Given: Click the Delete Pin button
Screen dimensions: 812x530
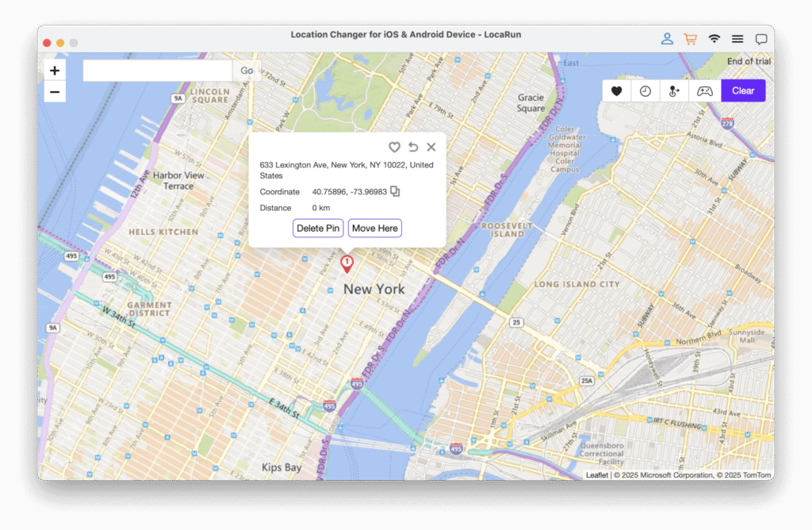Looking at the screenshot, I should point(318,228).
